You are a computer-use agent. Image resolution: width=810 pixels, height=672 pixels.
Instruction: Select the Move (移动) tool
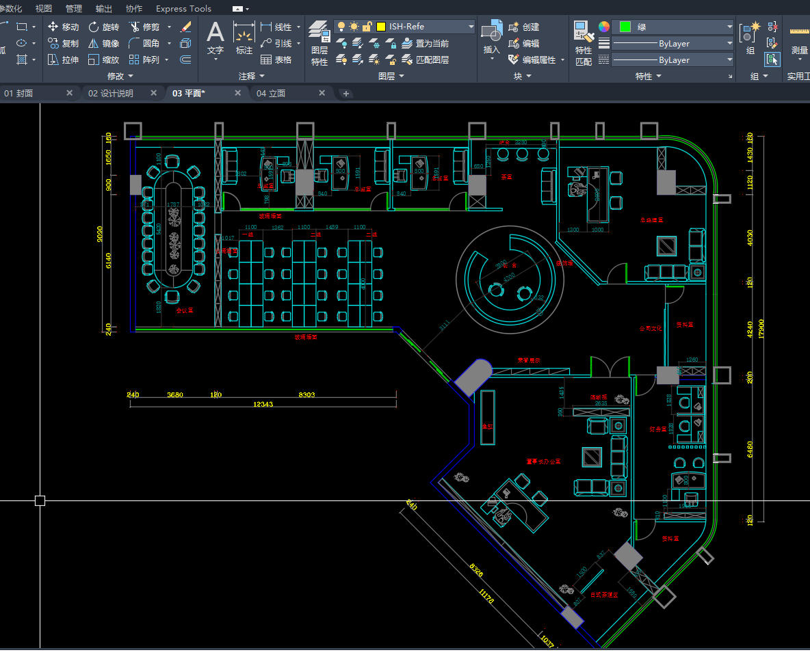(x=63, y=27)
